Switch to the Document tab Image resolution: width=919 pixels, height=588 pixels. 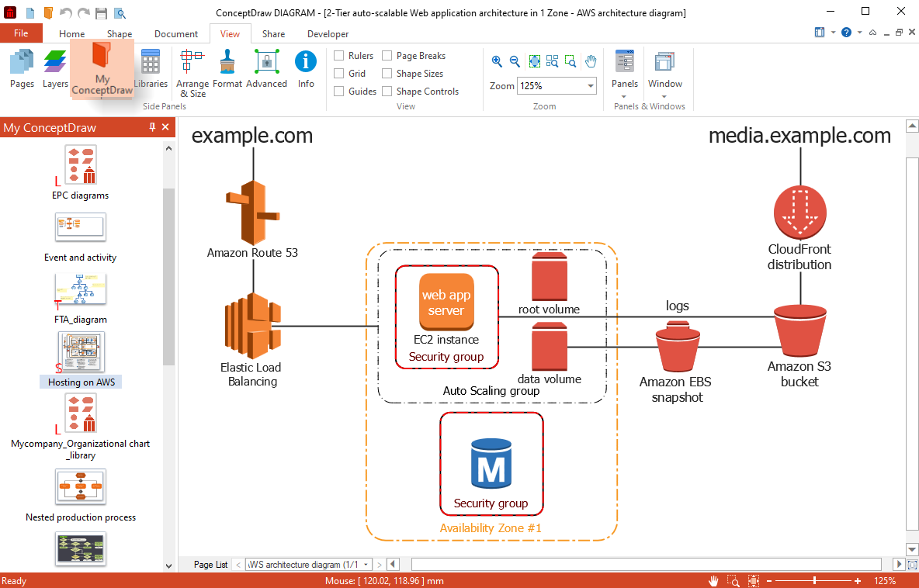coord(176,34)
